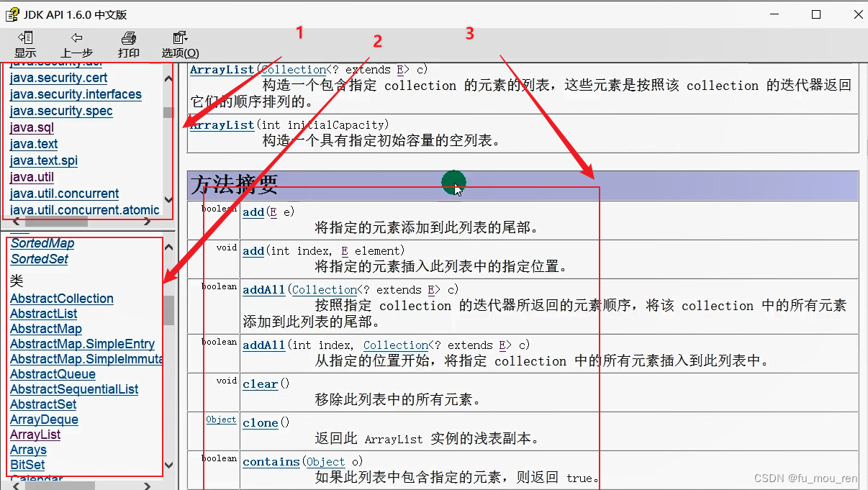Open the 选项(O) options toolbar icon

pyautogui.click(x=179, y=43)
